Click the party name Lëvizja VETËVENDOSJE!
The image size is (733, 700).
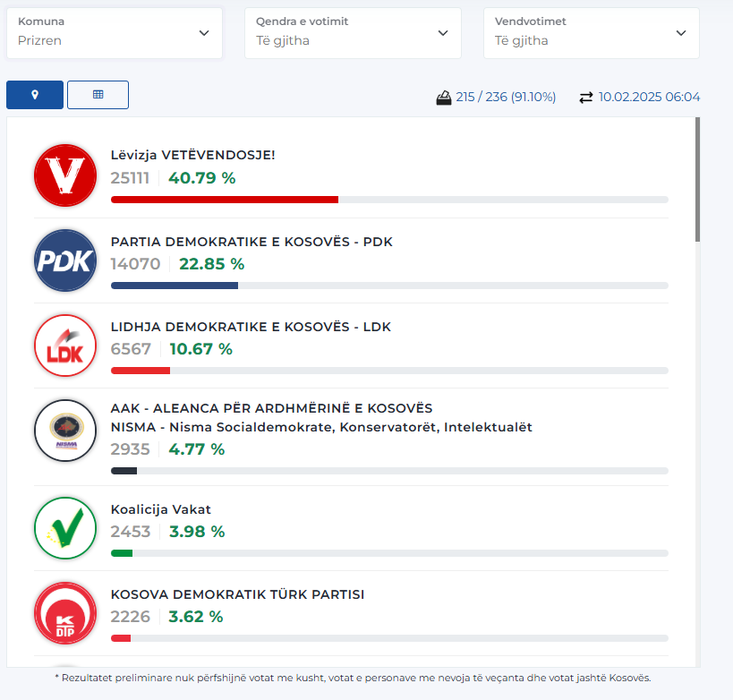point(193,155)
